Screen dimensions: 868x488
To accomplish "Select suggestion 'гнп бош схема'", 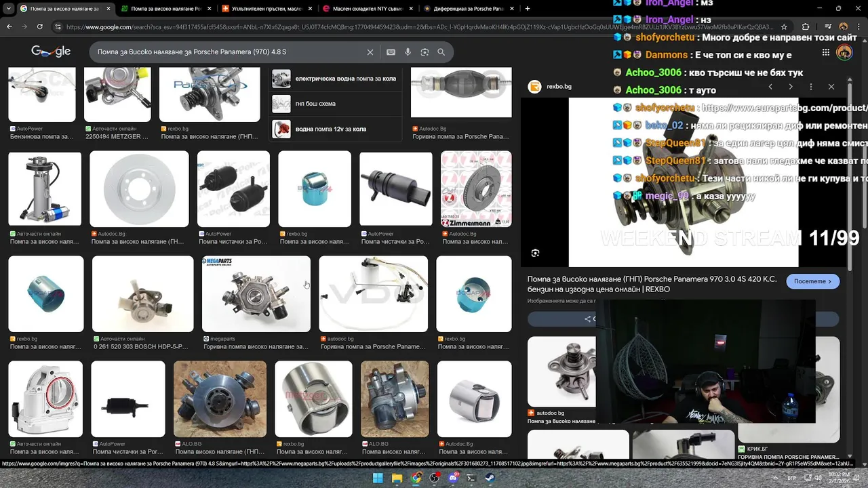I will point(336,104).
